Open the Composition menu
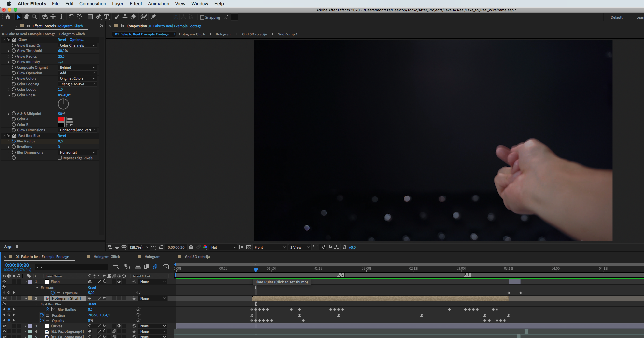Screen dimensions: 644x338 [92, 4]
